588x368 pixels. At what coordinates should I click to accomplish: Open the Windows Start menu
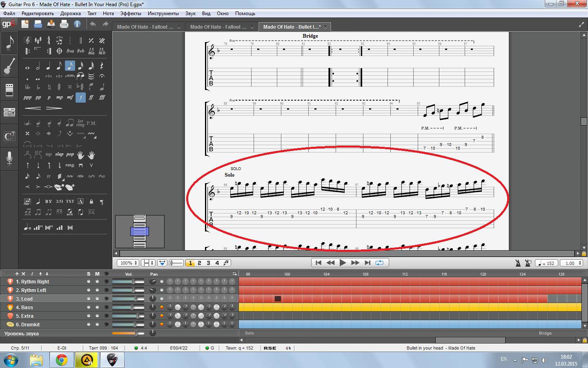(11, 360)
